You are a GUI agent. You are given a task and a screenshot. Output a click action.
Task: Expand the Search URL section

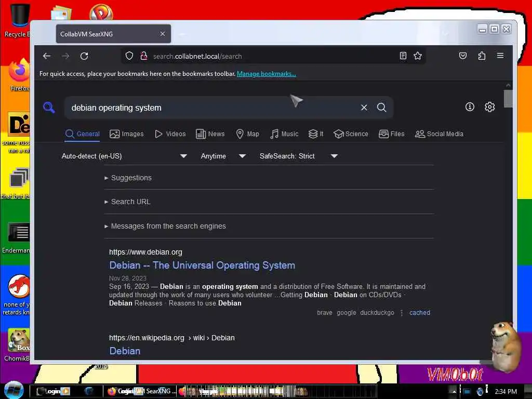click(x=128, y=202)
